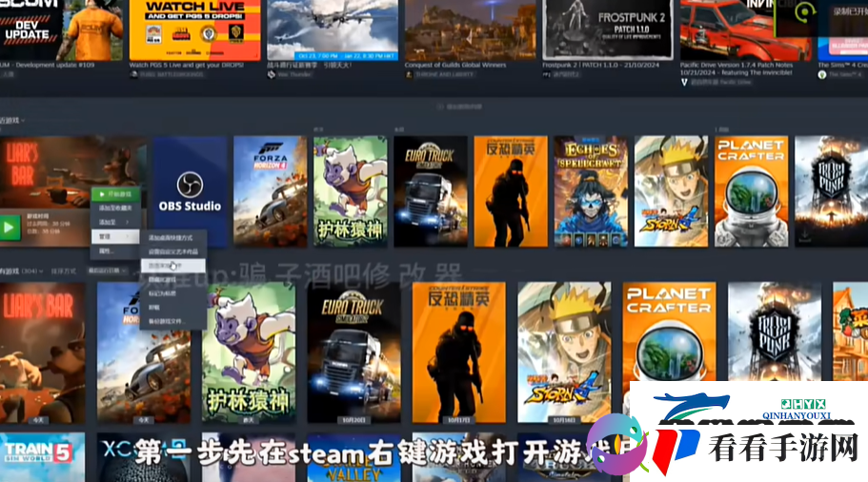
Task: Open Naruto Storm 4 in recent games shelf
Action: [671, 191]
